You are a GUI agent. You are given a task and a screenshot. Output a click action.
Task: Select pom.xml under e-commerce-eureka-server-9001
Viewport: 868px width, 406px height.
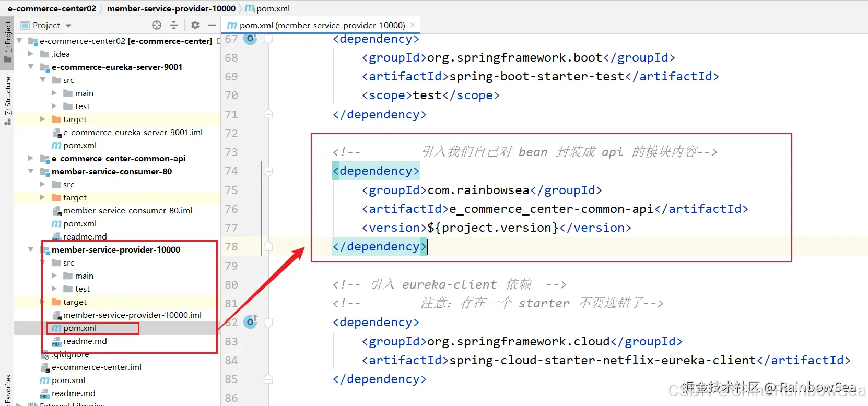(x=80, y=145)
